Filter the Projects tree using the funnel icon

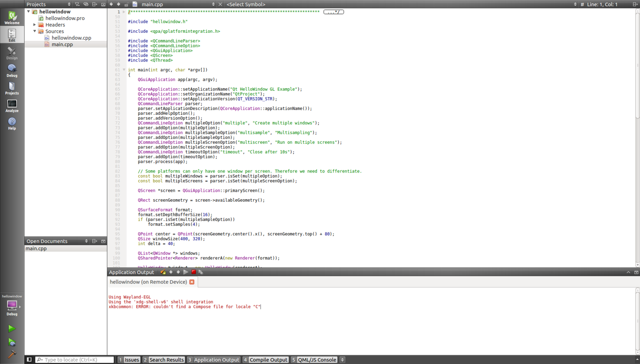click(77, 4)
